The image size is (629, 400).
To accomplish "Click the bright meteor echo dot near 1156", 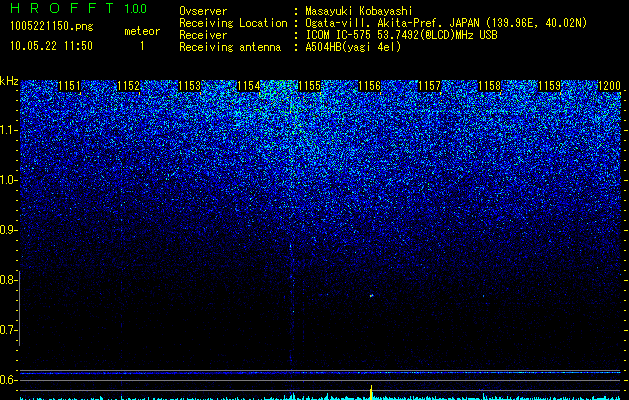I will 371,296.
